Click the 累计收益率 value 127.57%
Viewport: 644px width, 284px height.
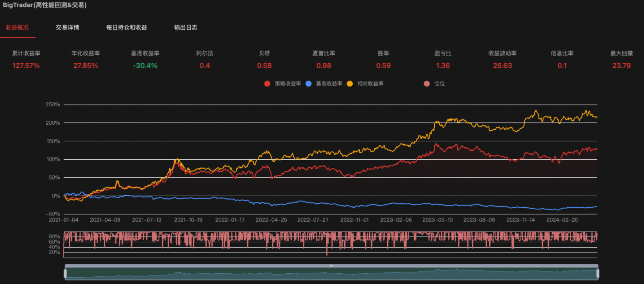pos(26,66)
